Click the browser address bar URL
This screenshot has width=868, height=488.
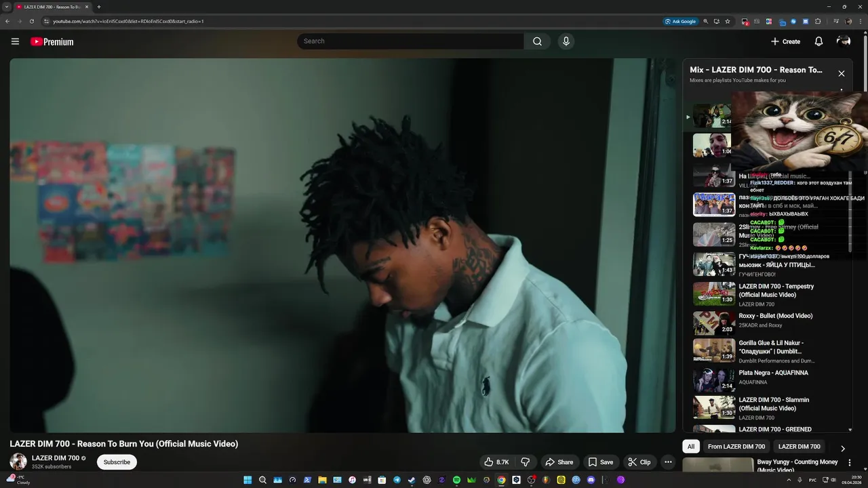[129, 21]
